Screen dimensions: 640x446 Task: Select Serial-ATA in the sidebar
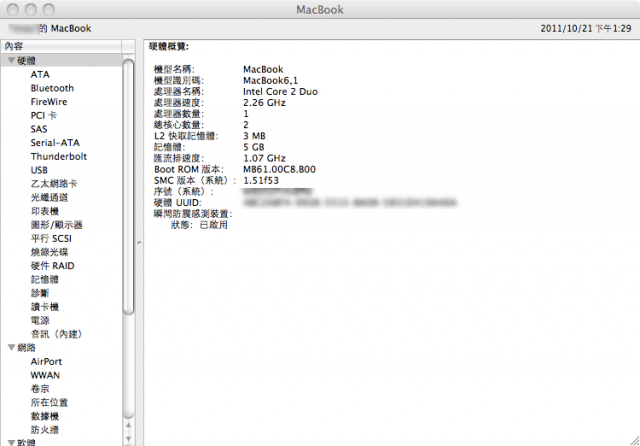tap(55, 143)
